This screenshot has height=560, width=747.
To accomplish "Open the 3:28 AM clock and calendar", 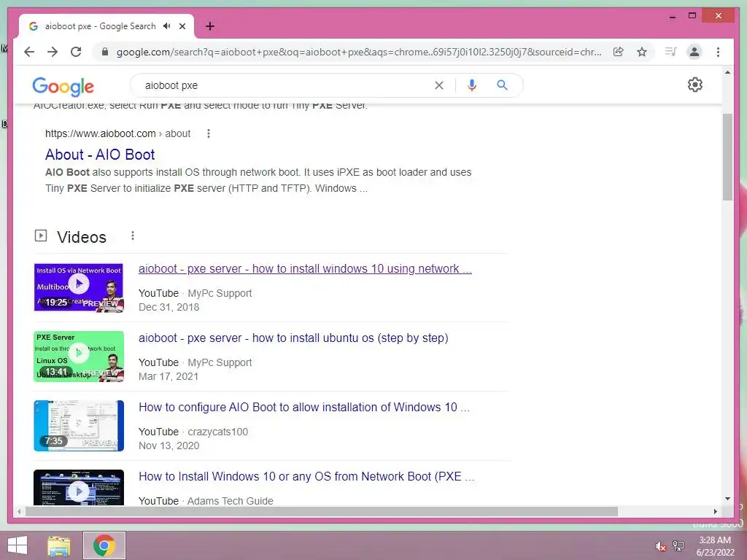I will [715, 546].
